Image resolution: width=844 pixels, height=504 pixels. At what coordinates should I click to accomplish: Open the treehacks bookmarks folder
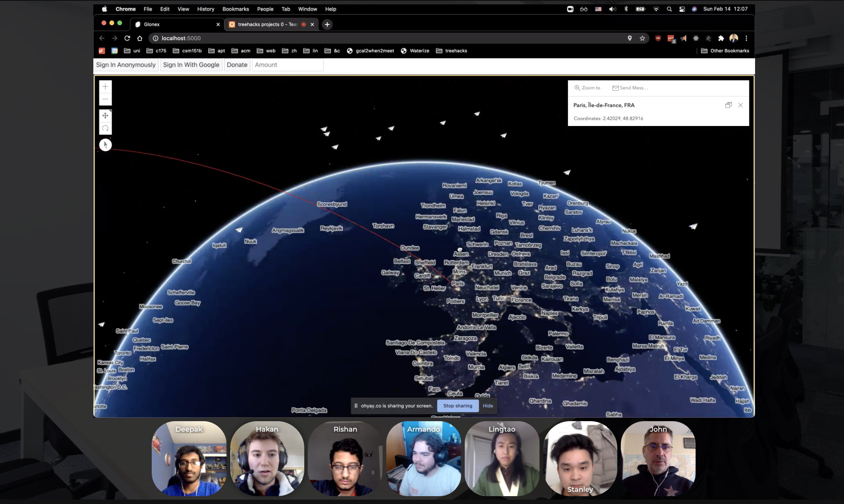point(452,51)
